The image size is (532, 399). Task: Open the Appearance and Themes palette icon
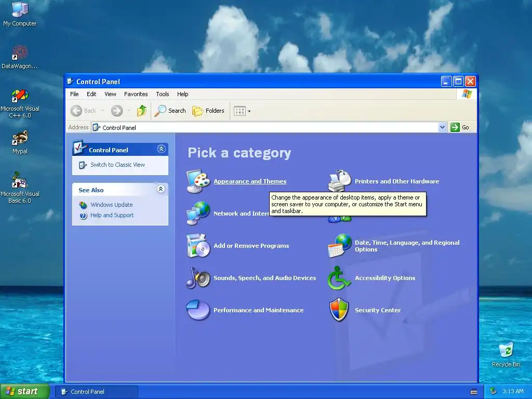tap(198, 181)
